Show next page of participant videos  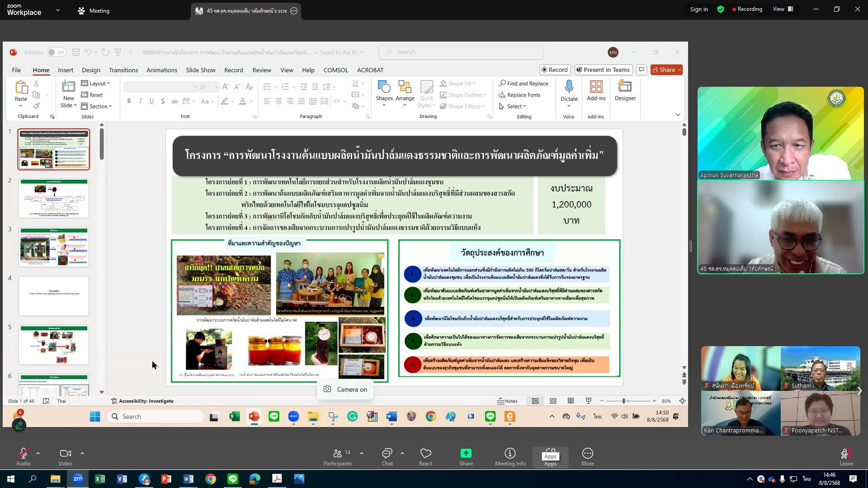[859, 391]
